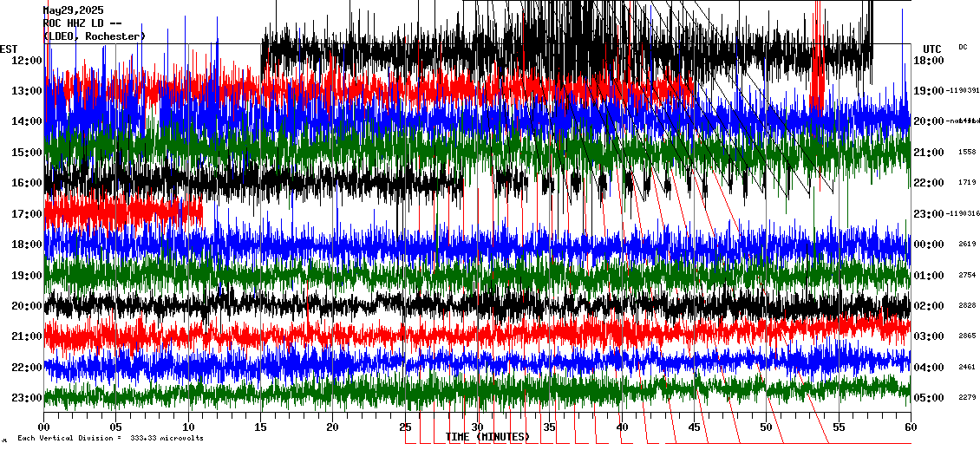Click the 05 minute axis tick label
Viewport: 980px width, 450px height.
point(116,427)
